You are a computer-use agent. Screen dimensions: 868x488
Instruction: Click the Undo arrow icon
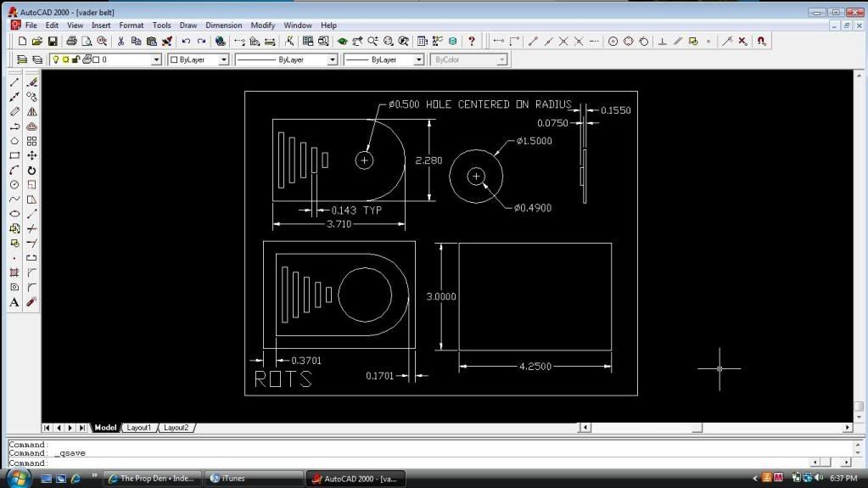(x=186, y=41)
